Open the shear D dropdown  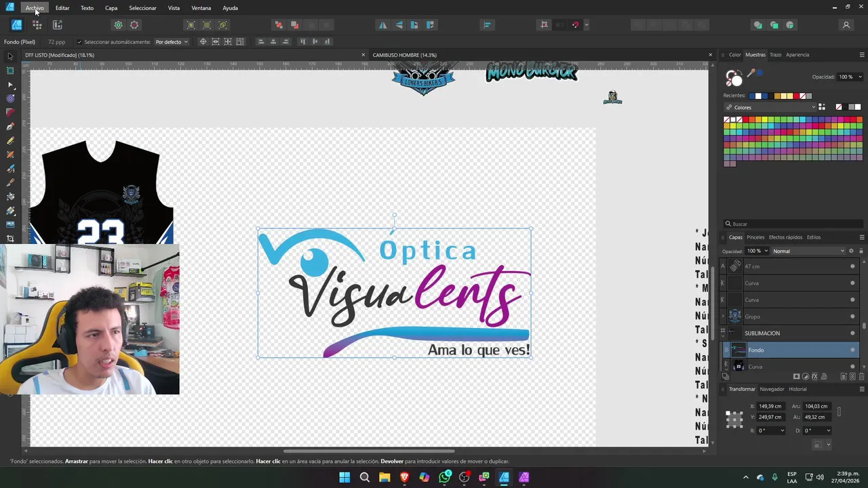(x=818, y=430)
